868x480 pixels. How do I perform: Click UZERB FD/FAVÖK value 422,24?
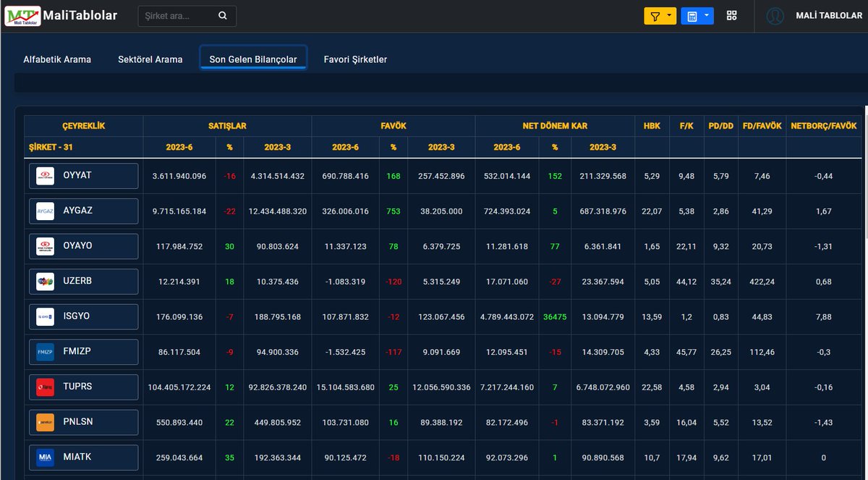[x=762, y=282]
